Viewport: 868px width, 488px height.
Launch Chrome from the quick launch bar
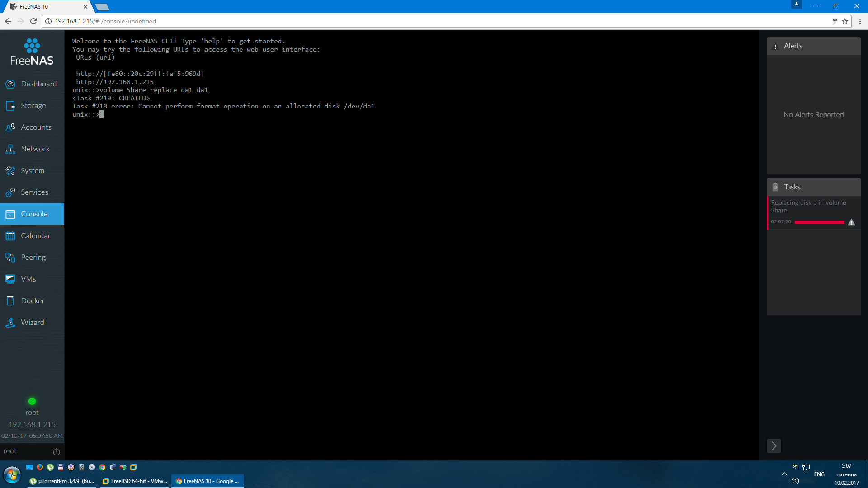102,467
